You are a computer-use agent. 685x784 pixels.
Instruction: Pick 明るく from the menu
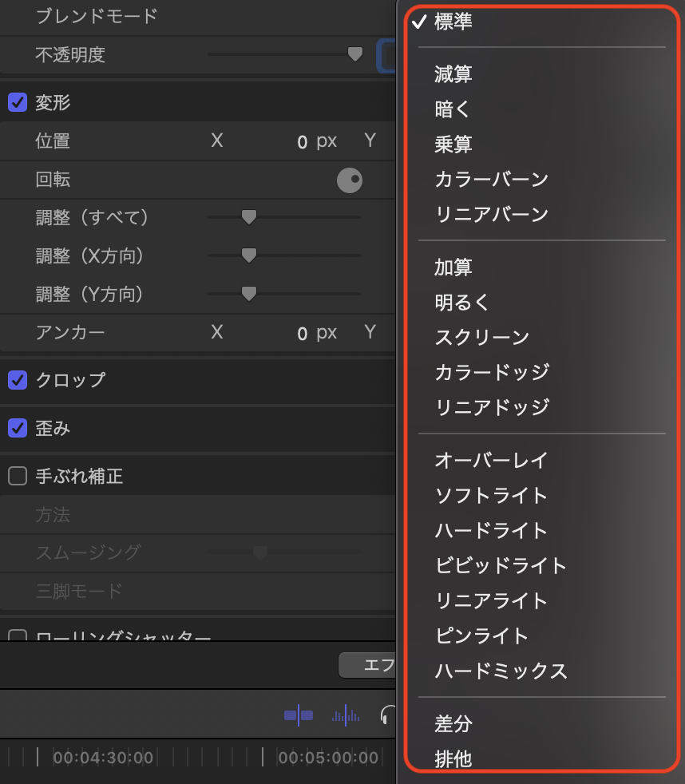pyautogui.click(x=461, y=302)
